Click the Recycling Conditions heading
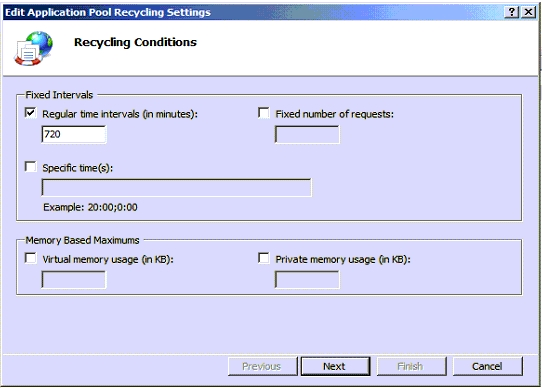Viewport: 542px width, 388px height. pyautogui.click(x=135, y=42)
